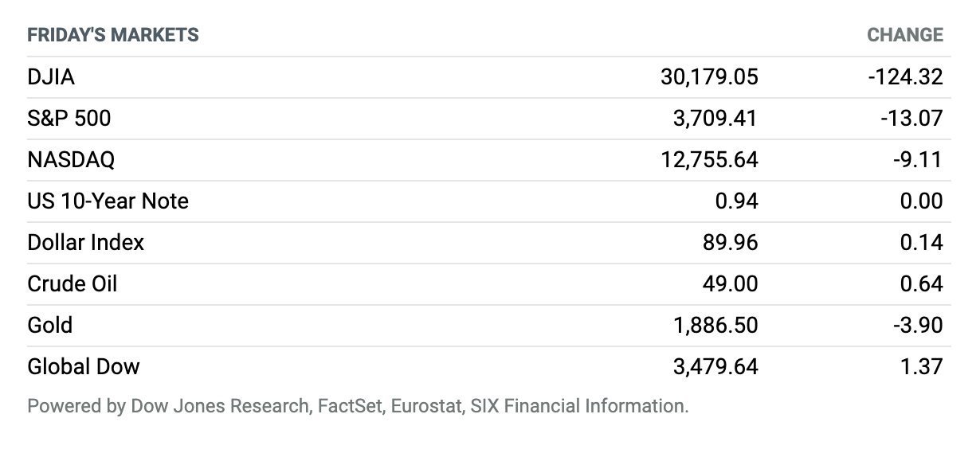Click S&P 500 value 3,709.41
Viewport: 980px width, 457px height.
click(715, 119)
